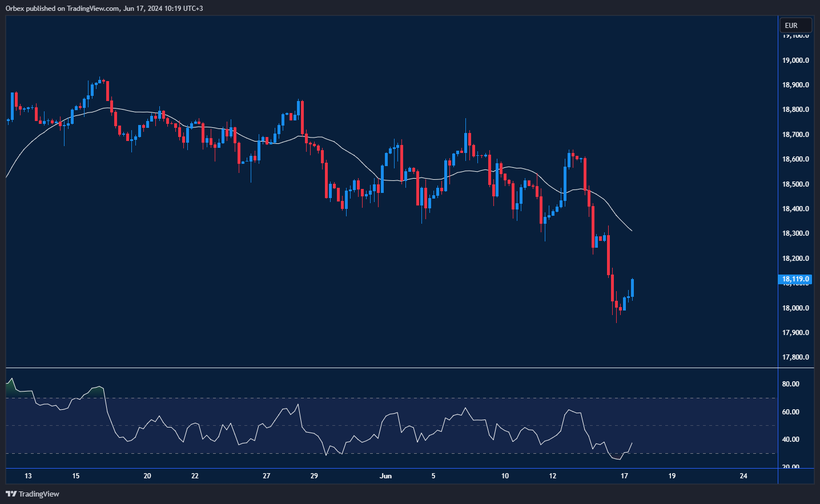Select the Jun label on time axis
The image size is (820, 504).
(x=385, y=475)
